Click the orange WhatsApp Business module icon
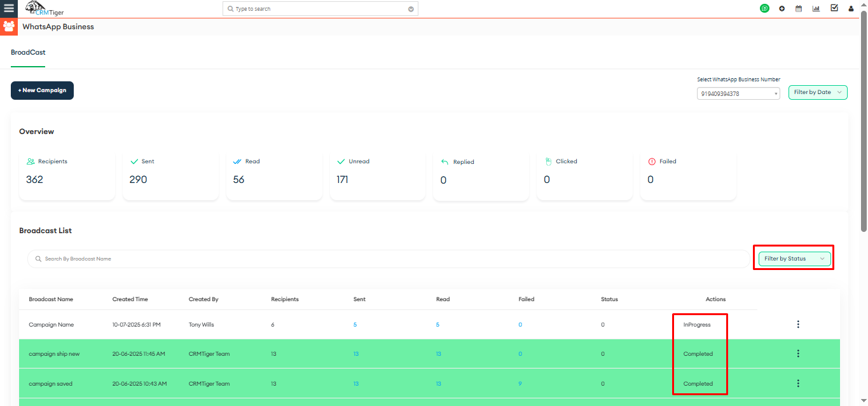Image resolution: width=868 pixels, height=406 pixels. point(9,27)
